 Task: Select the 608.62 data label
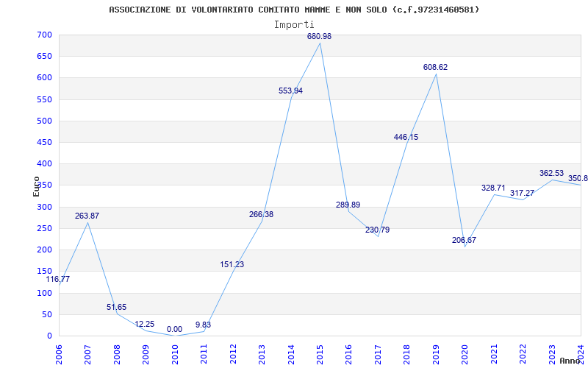(x=435, y=67)
